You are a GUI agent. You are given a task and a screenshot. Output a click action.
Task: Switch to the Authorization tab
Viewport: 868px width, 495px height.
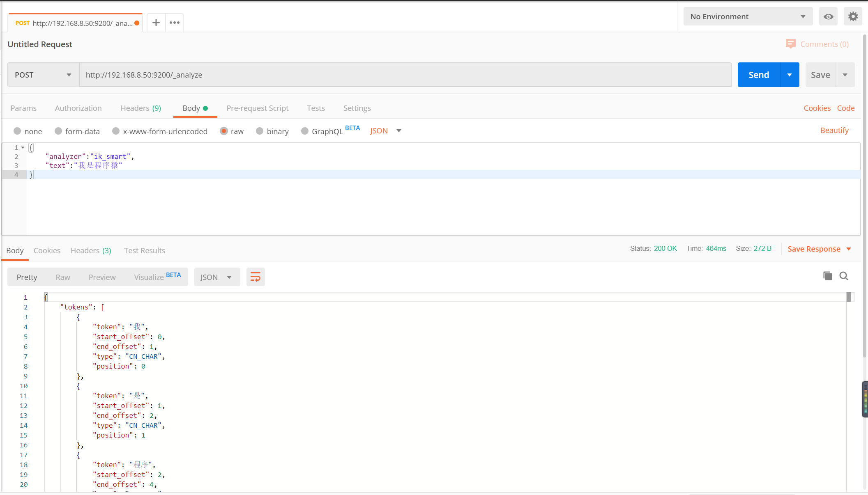pyautogui.click(x=78, y=108)
